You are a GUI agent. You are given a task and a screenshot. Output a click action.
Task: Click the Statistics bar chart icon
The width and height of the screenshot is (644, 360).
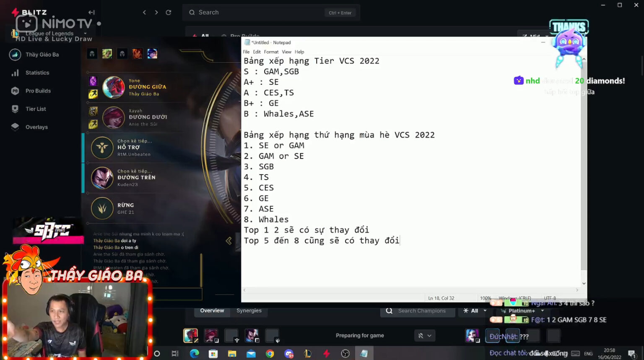pyautogui.click(x=15, y=73)
